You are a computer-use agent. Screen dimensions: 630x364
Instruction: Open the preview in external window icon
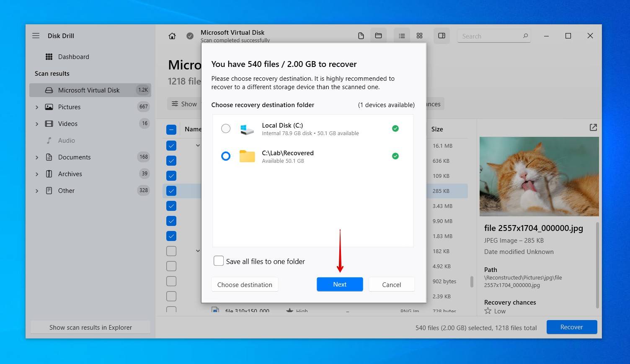[x=593, y=127]
